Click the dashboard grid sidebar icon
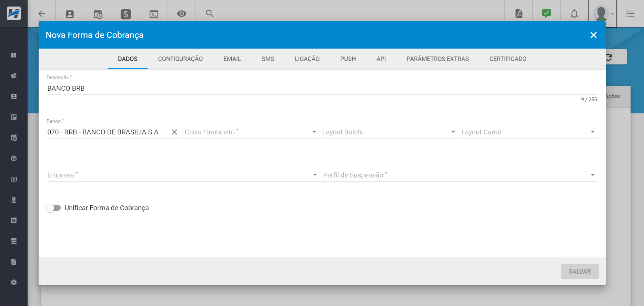The image size is (644, 306). click(14, 55)
